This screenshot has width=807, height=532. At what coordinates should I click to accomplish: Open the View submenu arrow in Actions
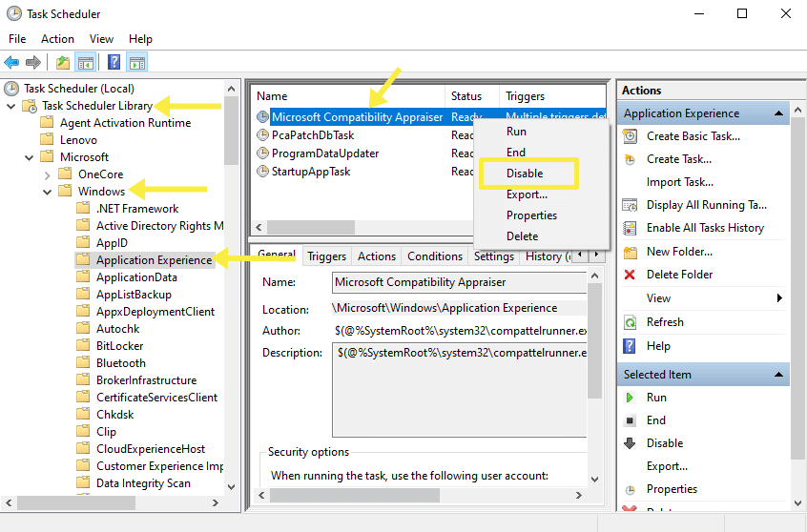pos(779,297)
